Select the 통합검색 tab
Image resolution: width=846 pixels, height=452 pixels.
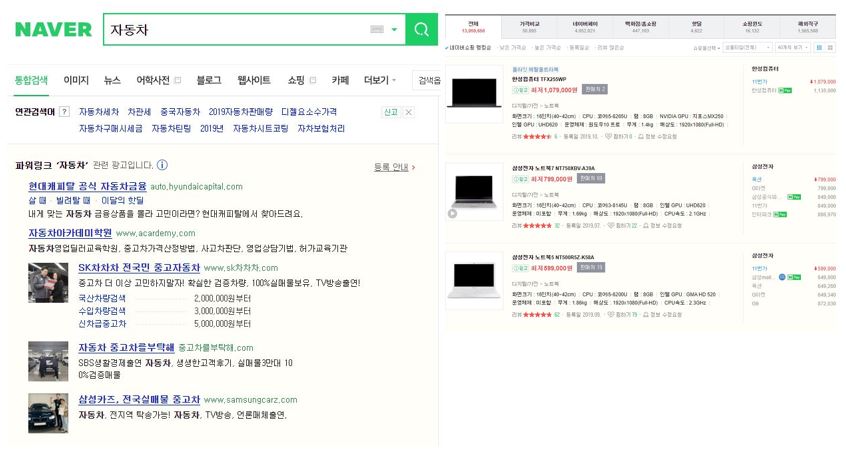[31, 80]
